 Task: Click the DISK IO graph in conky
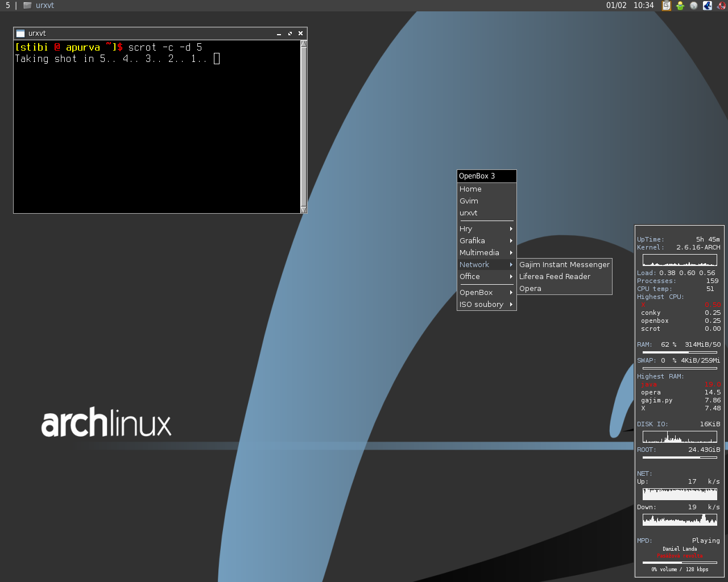click(680, 437)
